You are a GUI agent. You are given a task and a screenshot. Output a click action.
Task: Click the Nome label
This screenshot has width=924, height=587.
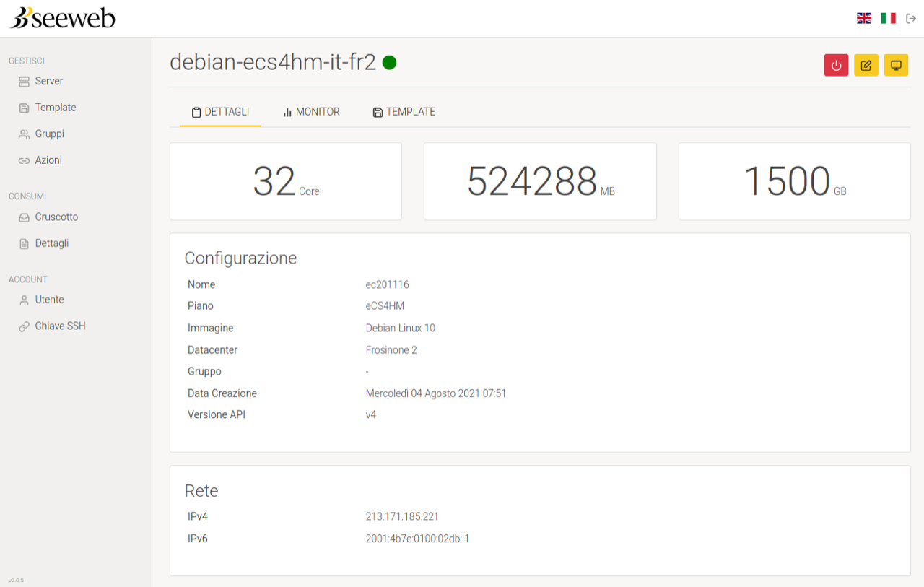point(201,284)
